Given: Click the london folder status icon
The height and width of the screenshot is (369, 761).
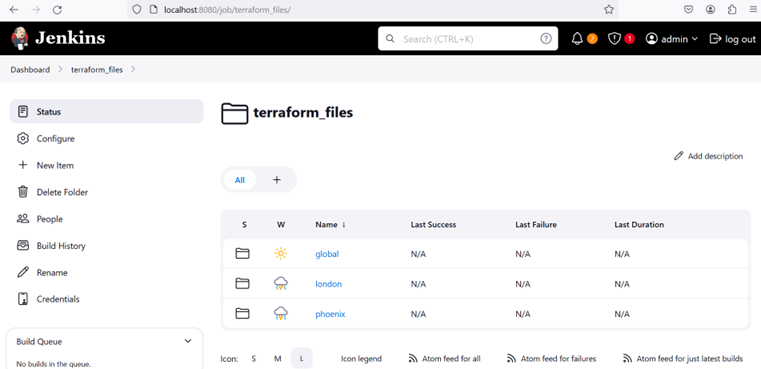Looking at the screenshot, I should click(242, 284).
